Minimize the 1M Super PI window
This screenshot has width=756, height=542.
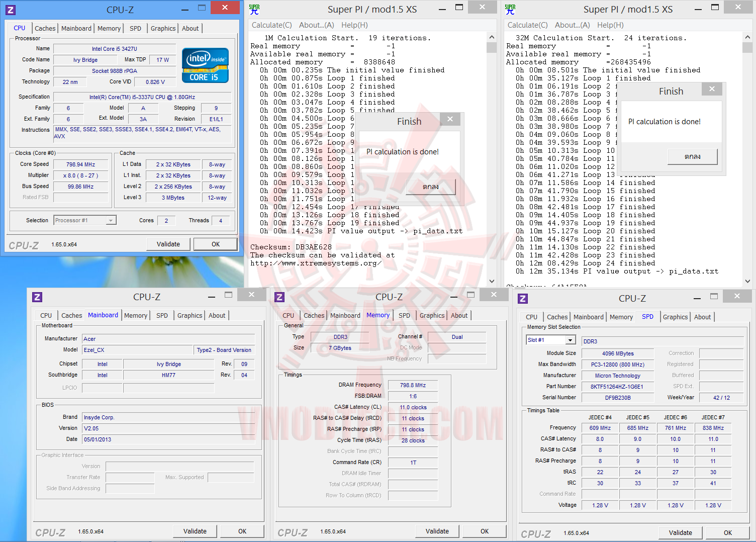tap(442, 9)
